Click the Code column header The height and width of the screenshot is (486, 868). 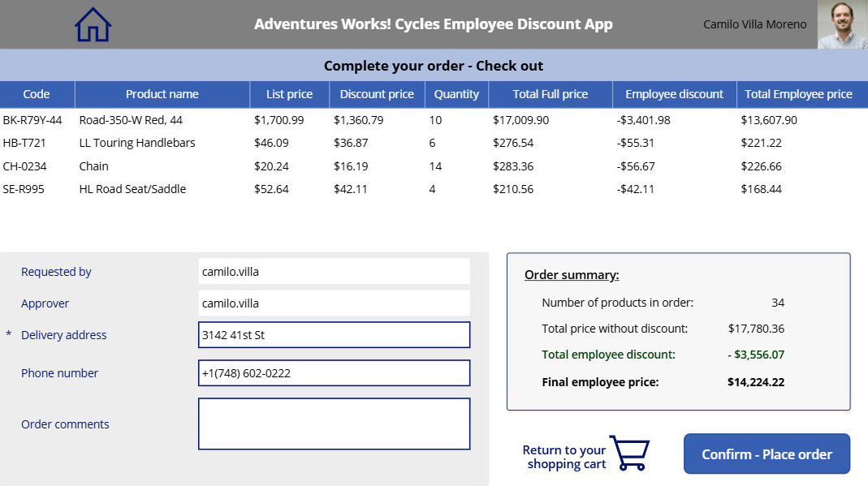coord(37,95)
